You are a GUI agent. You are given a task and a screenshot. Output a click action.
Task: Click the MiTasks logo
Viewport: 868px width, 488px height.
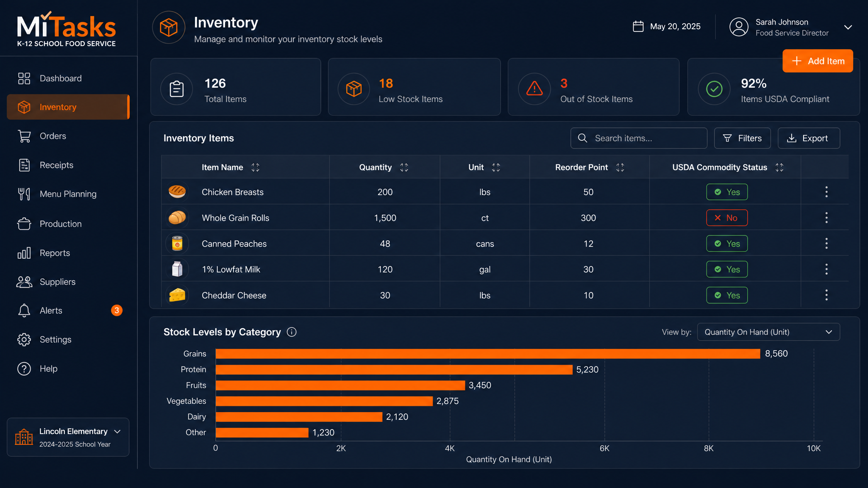point(67,29)
